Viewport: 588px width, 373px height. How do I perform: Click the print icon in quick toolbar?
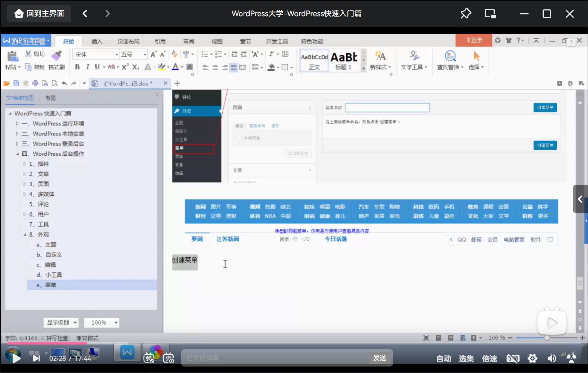(35, 84)
